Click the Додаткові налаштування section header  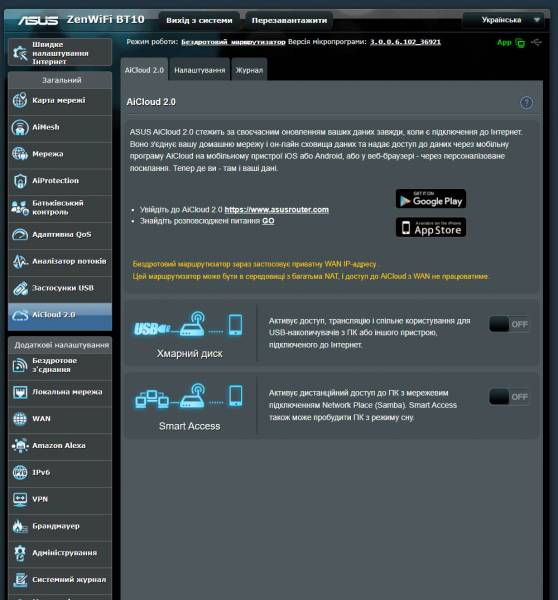(62, 345)
